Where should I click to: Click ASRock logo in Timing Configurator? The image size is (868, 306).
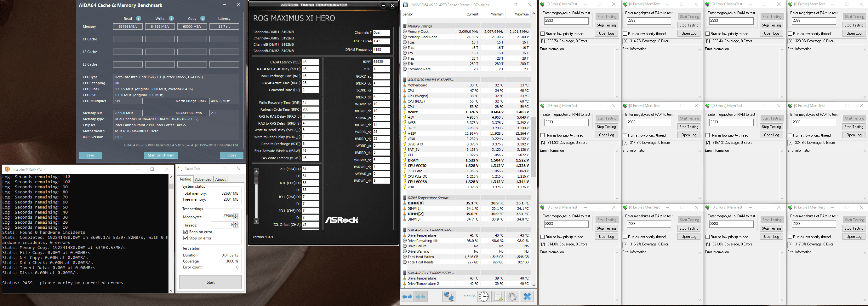tap(341, 220)
